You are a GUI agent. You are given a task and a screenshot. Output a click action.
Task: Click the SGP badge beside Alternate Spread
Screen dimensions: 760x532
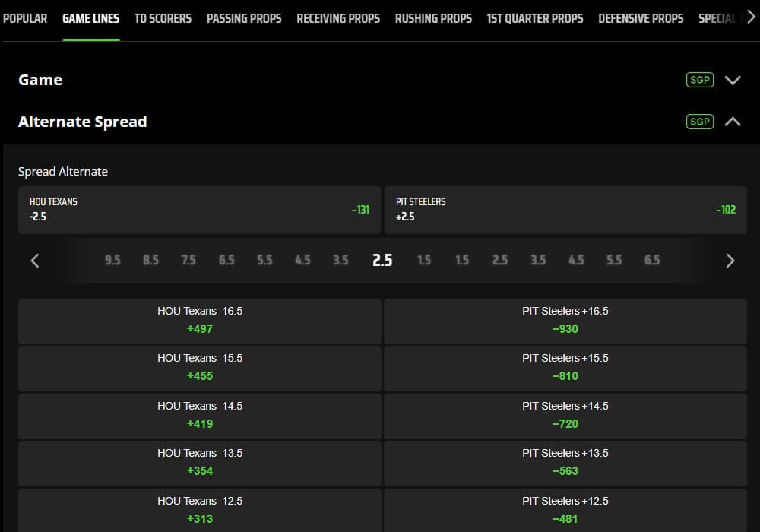point(699,122)
